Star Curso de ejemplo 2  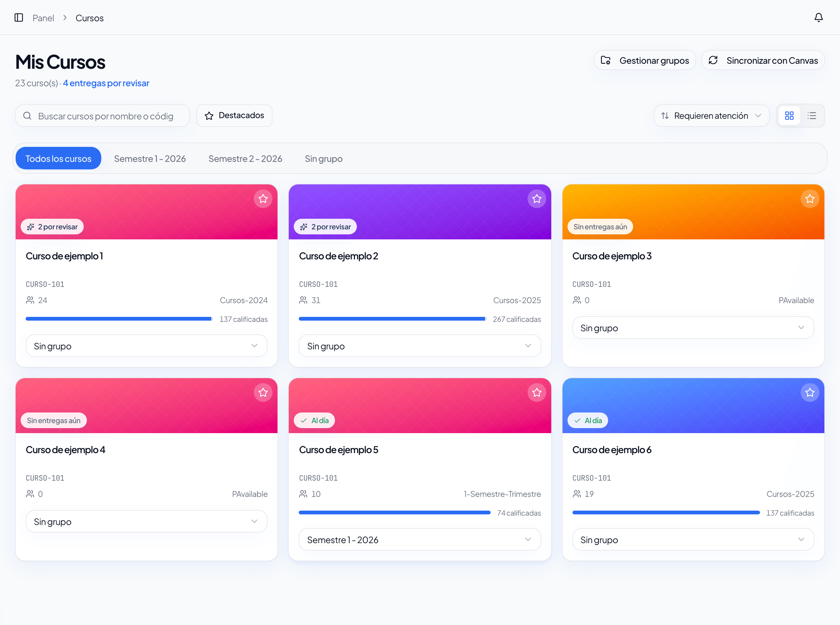coord(537,199)
